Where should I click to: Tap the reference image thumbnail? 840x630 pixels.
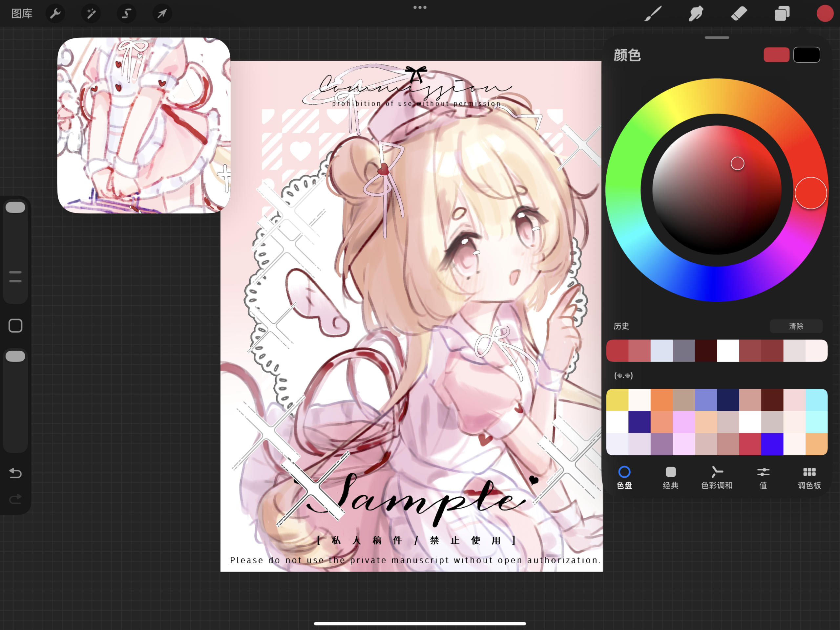[x=143, y=125]
